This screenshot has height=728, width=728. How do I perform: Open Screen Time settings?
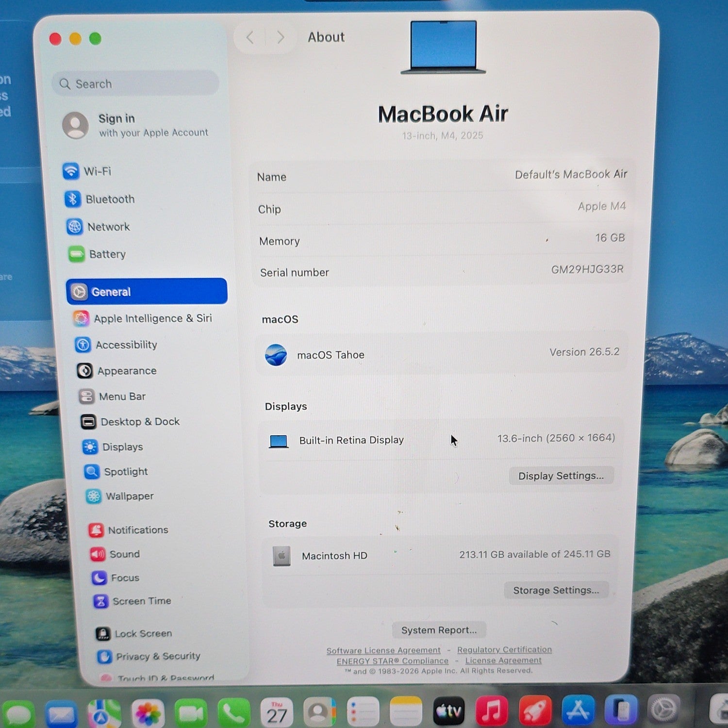click(x=132, y=601)
